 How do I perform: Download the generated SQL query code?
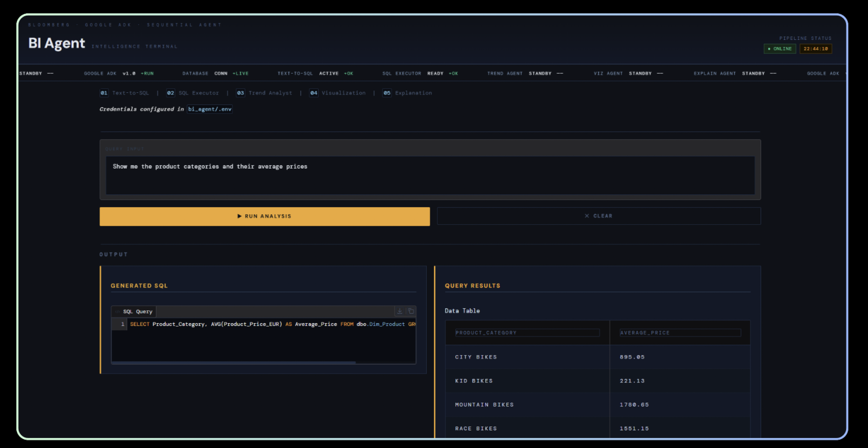[x=400, y=311]
